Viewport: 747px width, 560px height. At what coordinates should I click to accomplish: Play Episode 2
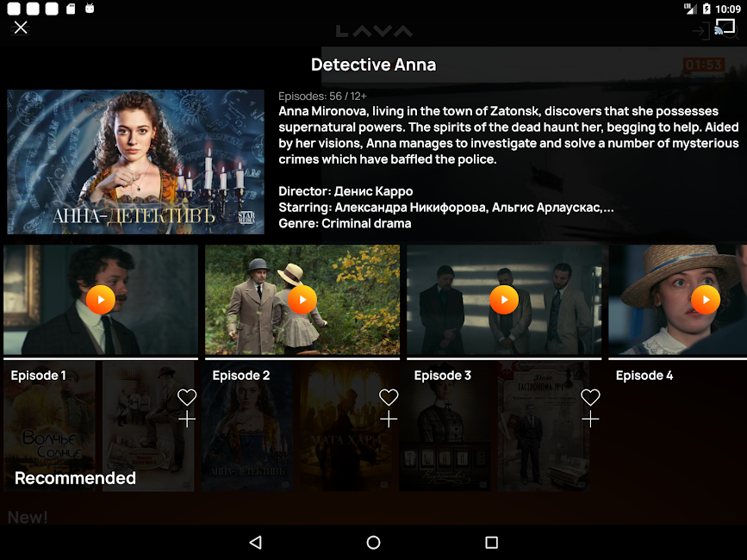click(302, 300)
